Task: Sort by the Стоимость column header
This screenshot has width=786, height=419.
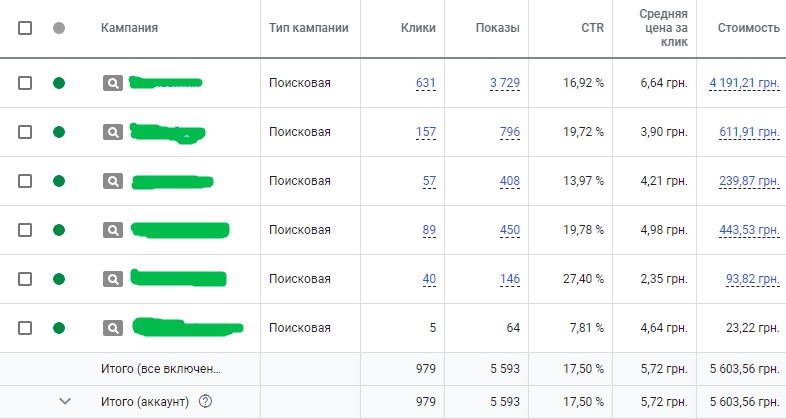Action: click(x=749, y=28)
